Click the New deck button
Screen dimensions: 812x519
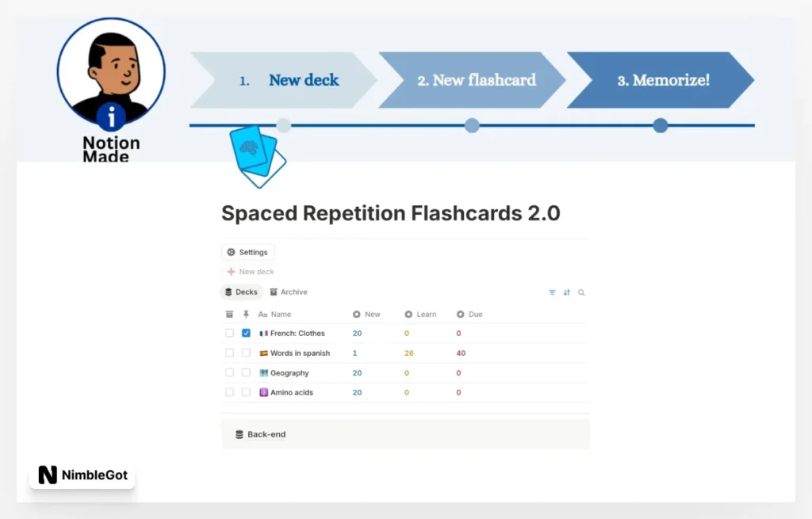pyautogui.click(x=251, y=272)
